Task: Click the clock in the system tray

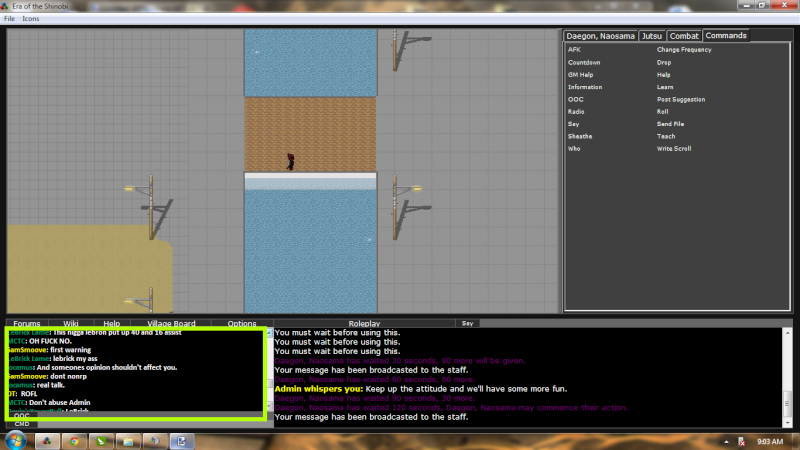Action: [x=770, y=441]
